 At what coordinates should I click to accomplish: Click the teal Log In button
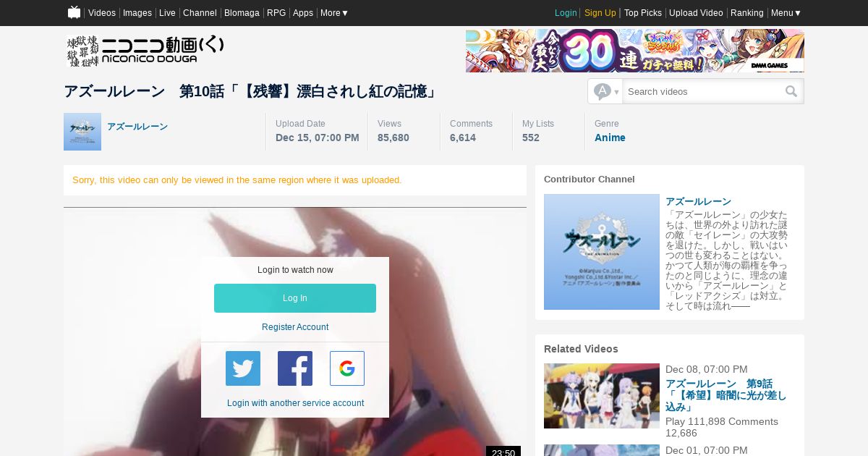295,298
